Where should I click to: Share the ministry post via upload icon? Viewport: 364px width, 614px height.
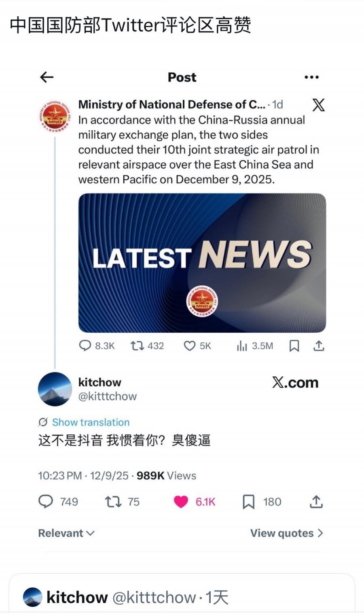(319, 346)
